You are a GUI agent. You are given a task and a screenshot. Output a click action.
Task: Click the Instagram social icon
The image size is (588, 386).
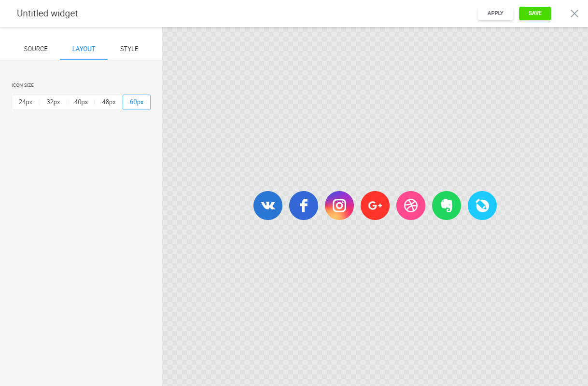pyautogui.click(x=339, y=206)
